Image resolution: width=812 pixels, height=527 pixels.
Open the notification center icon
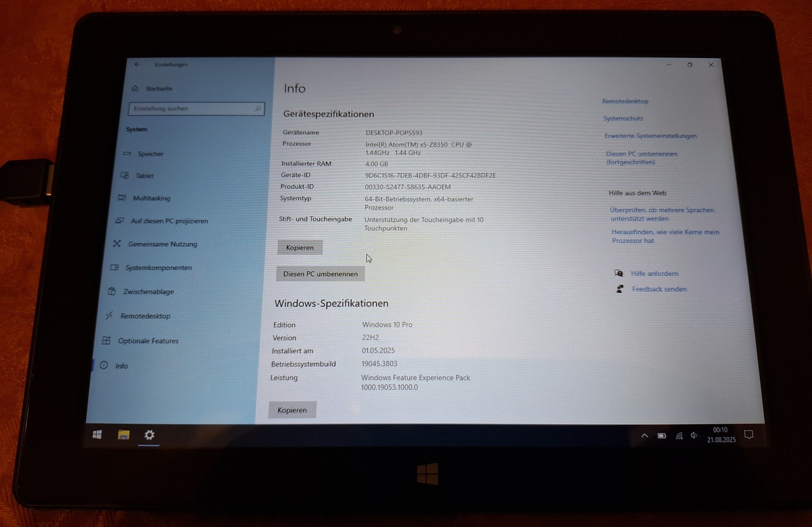tap(748, 434)
